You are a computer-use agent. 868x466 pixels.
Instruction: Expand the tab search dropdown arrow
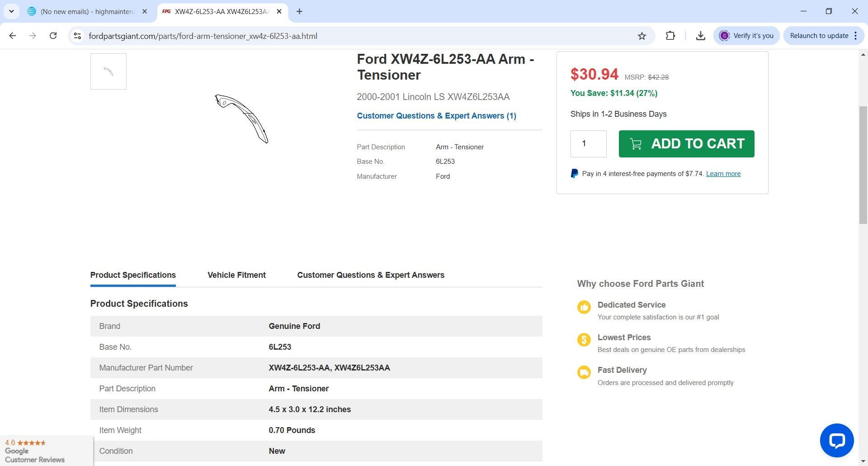pyautogui.click(x=11, y=11)
